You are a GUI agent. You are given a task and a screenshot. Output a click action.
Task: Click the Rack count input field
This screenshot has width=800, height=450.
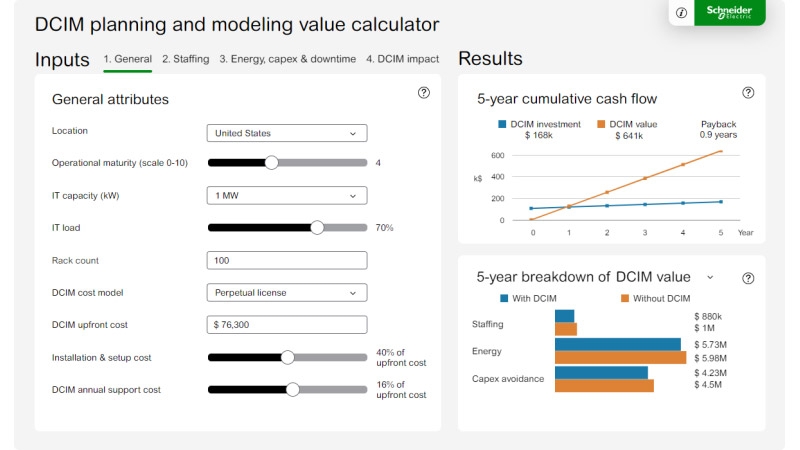coord(286,260)
